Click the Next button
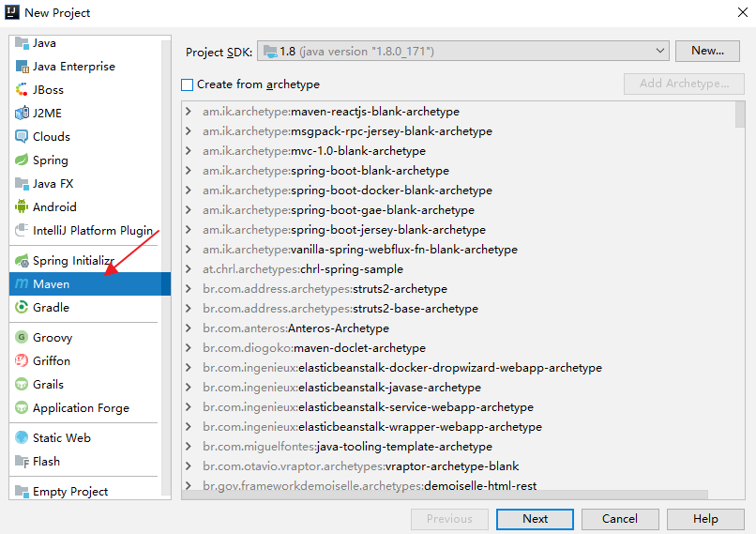The height and width of the screenshot is (534, 756). coord(535,519)
